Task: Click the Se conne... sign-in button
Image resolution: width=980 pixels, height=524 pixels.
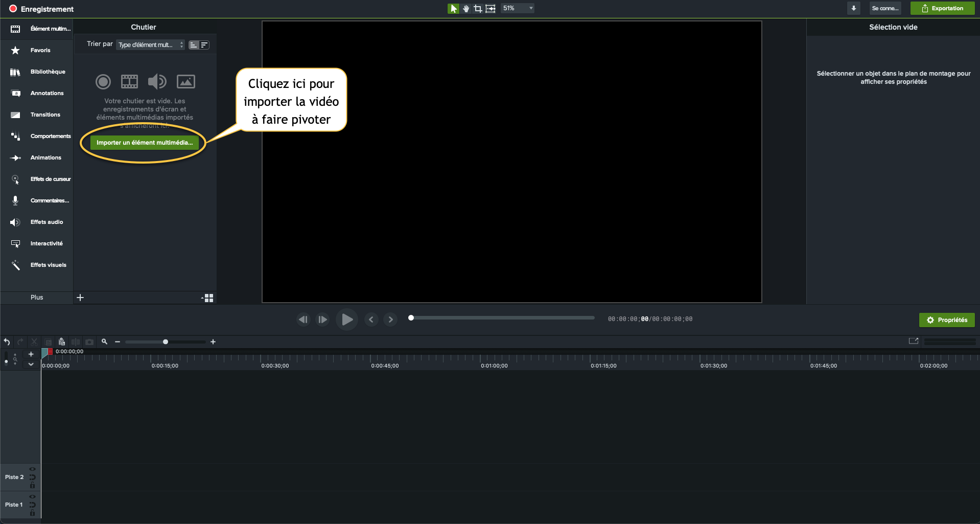Action: (x=885, y=8)
